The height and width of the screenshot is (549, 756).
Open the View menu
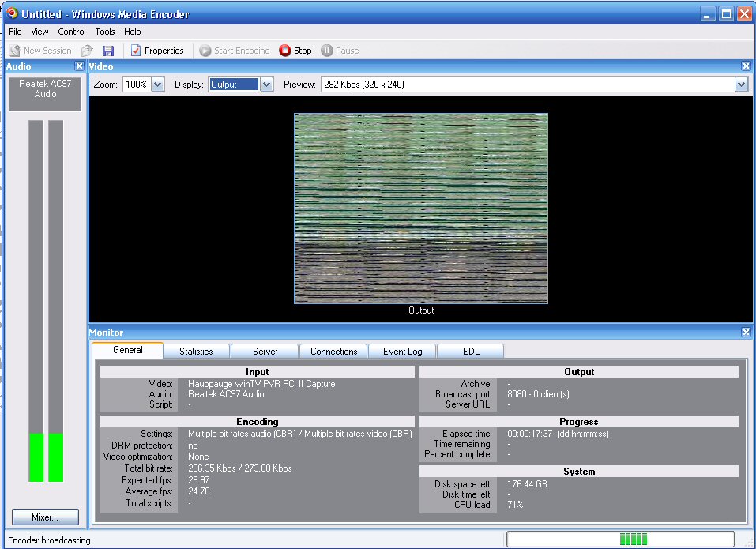pyautogui.click(x=39, y=32)
